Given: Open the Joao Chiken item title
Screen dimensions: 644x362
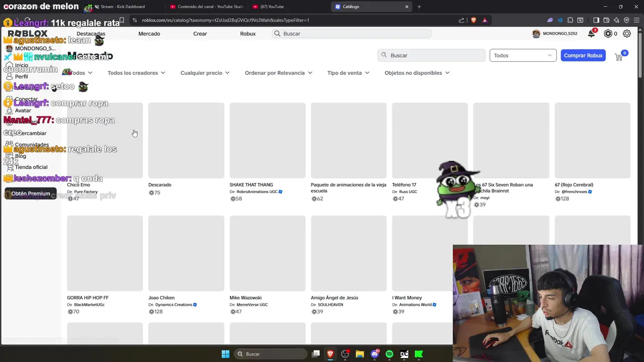Looking at the screenshot, I should (x=162, y=298).
